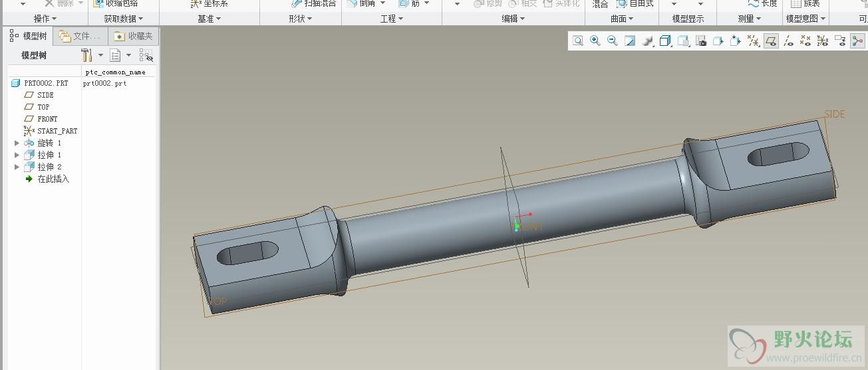Open the 工程 group dropdown
The image size is (868, 370).
[392, 19]
